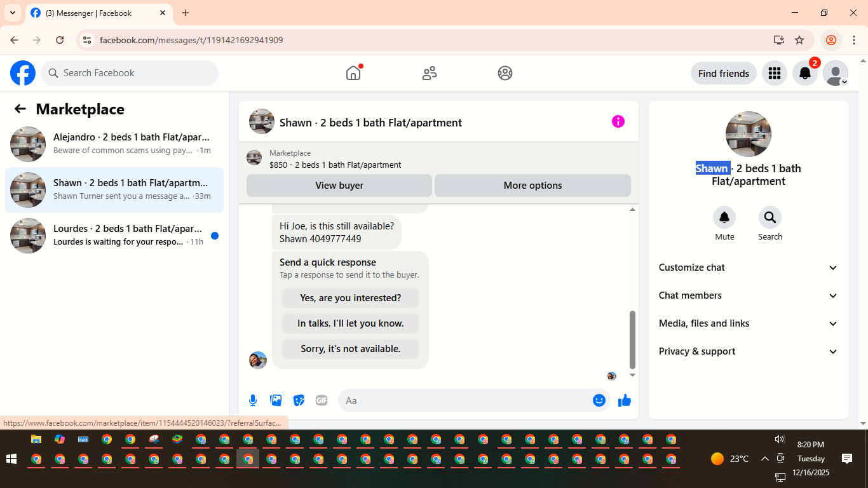Send quick reply "Sorry, it's not available."
Viewport: 868px width, 488px height.
point(351,349)
